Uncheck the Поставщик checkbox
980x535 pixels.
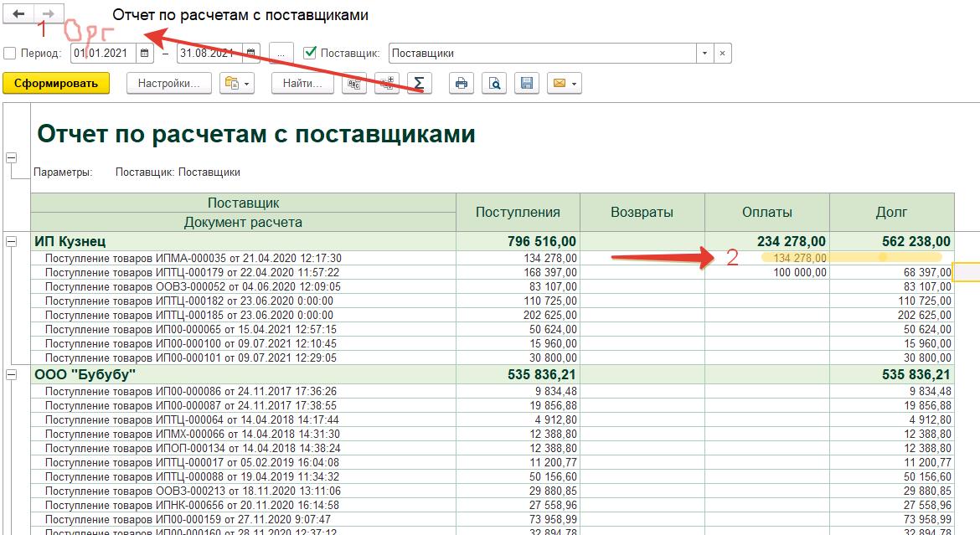310,53
